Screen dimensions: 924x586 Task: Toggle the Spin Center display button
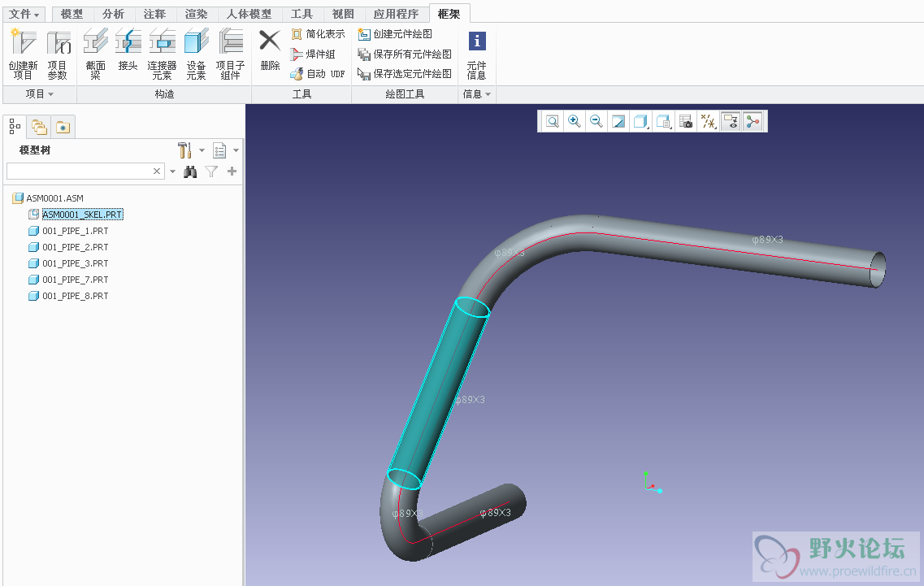pos(753,121)
